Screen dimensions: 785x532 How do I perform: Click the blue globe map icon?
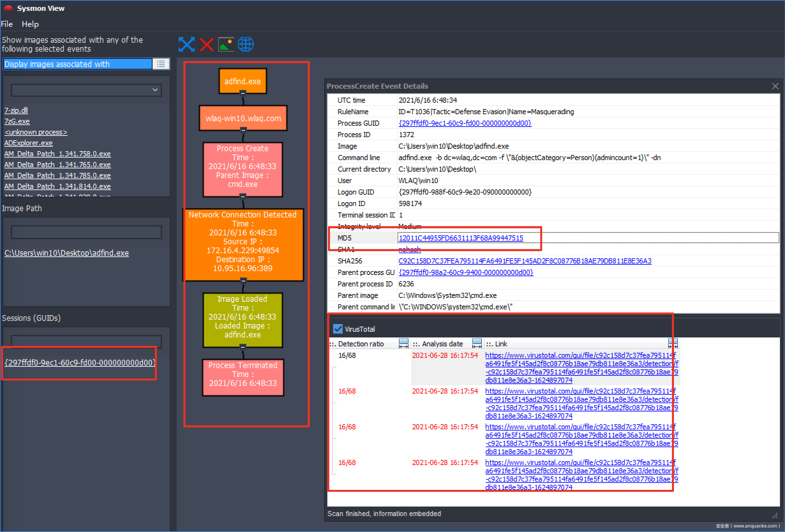tap(246, 44)
